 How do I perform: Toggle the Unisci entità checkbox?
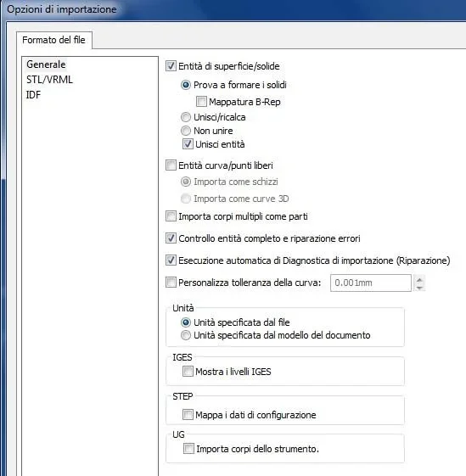(188, 144)
